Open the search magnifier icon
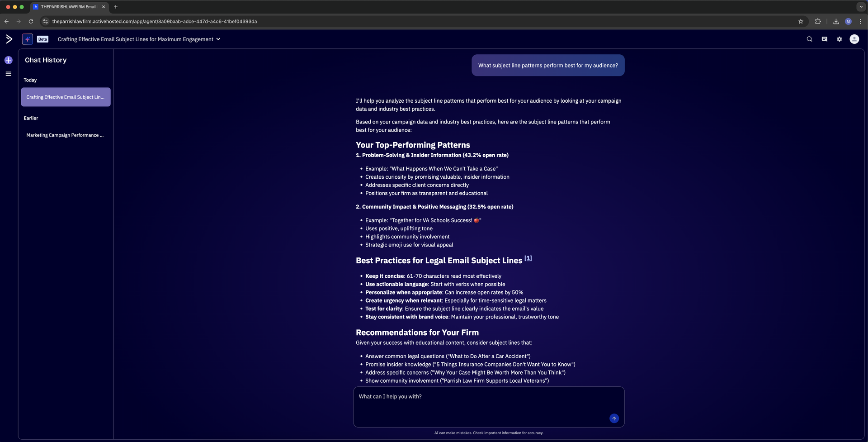The image size is (868, 442). [x=809, y=39]
